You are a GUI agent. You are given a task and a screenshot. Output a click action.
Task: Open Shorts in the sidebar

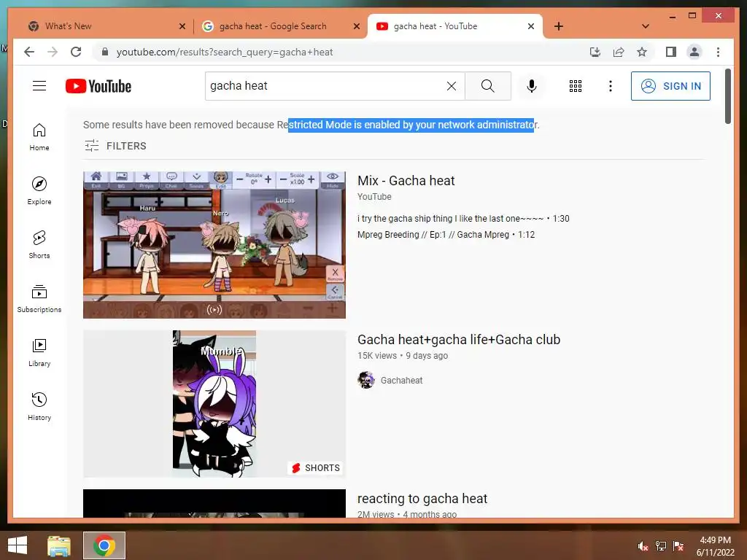tap(39, 245)
